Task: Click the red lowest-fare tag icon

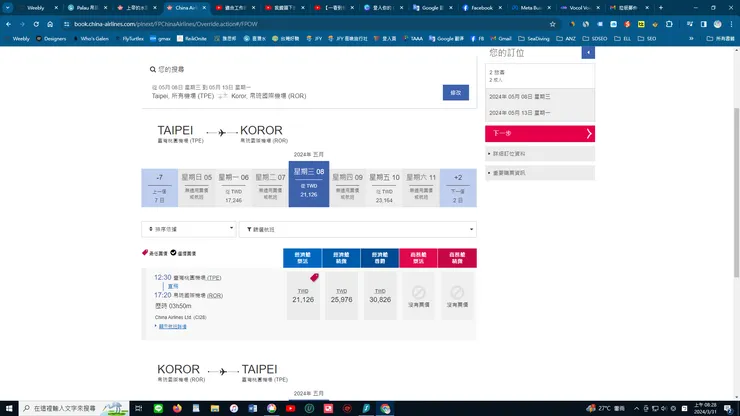Action: pos(314,277)
